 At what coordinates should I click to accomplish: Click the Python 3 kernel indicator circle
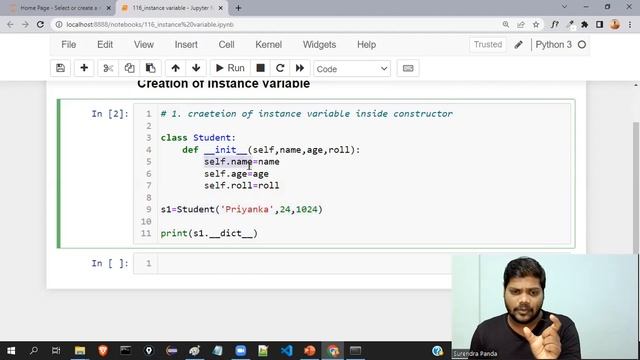point(582,44)
